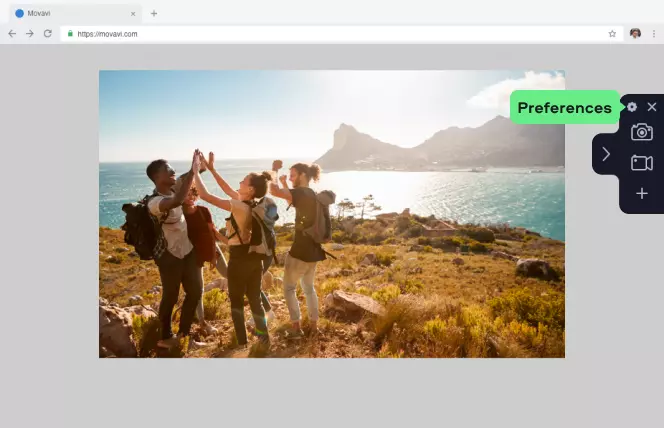Viewport: 664px width, 428px height.
Task: Close the Movavi tab
Action: pyautogui.click(x=133, y=14)
